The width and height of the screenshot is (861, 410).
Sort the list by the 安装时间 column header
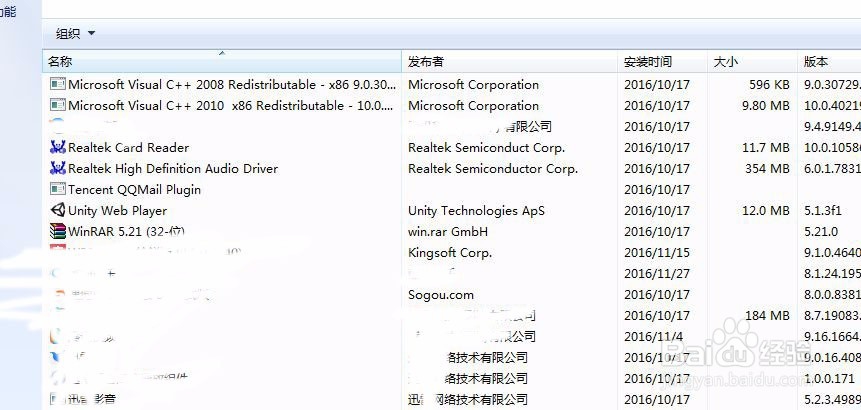point(662,61)
